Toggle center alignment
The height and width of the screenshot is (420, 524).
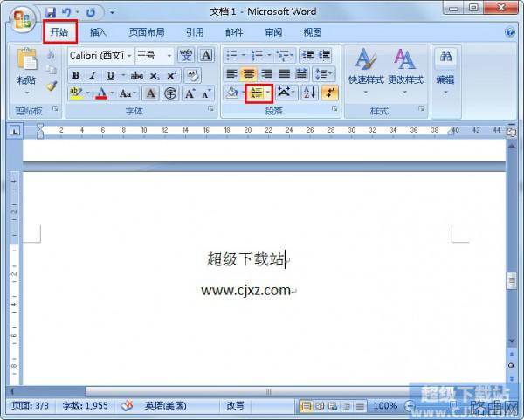[x=249, y=73]
